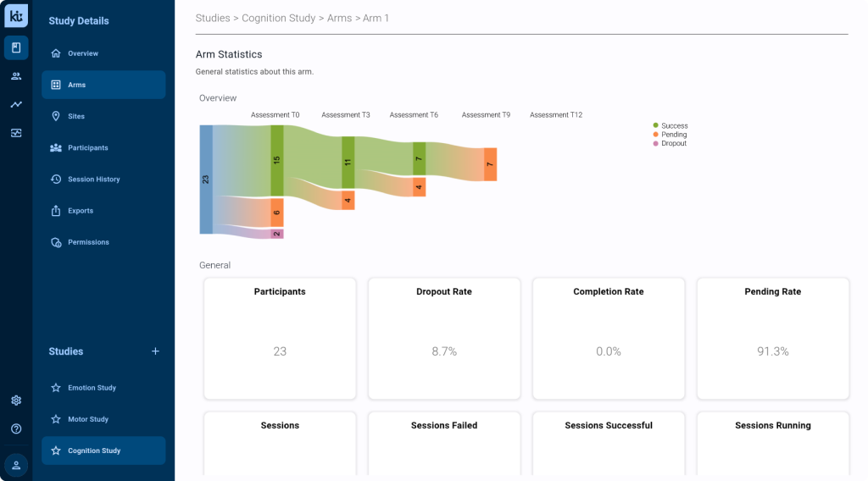Open Session History menu item
The width and height of the screenshot is (868, 481).
pos(103,180)
